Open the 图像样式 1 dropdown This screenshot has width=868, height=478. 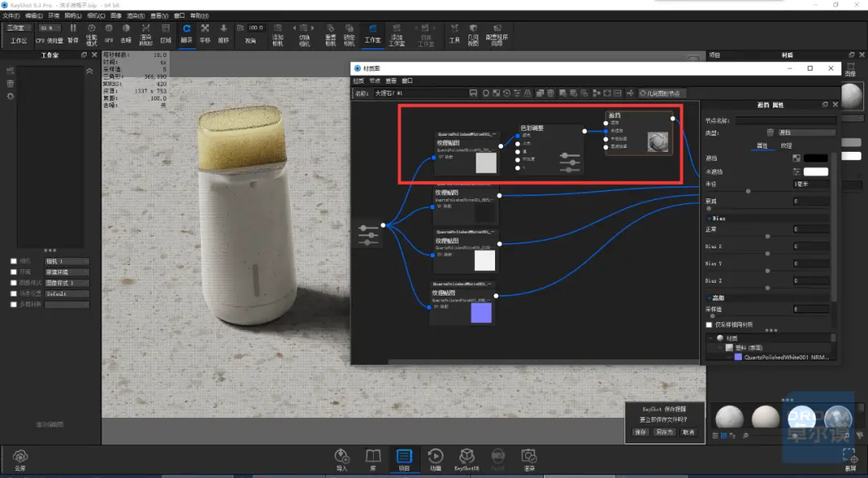click(67, 283)
